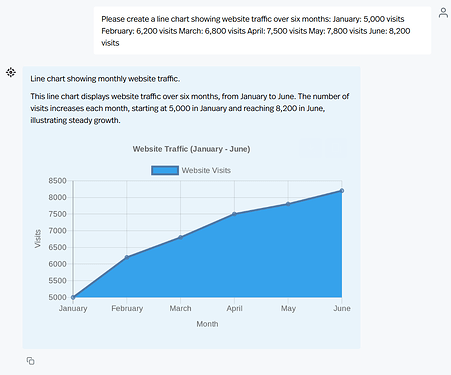The height and width of the screenshot is (375, 451).
Task: Click the response description paragraph text
Action: coord(190,108)
